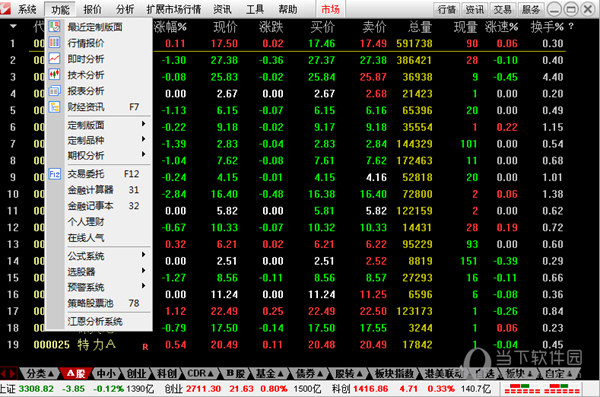Switch to the 港美联动 tab
The height and width of the screenshot is (397, 600).
[444, 373]
